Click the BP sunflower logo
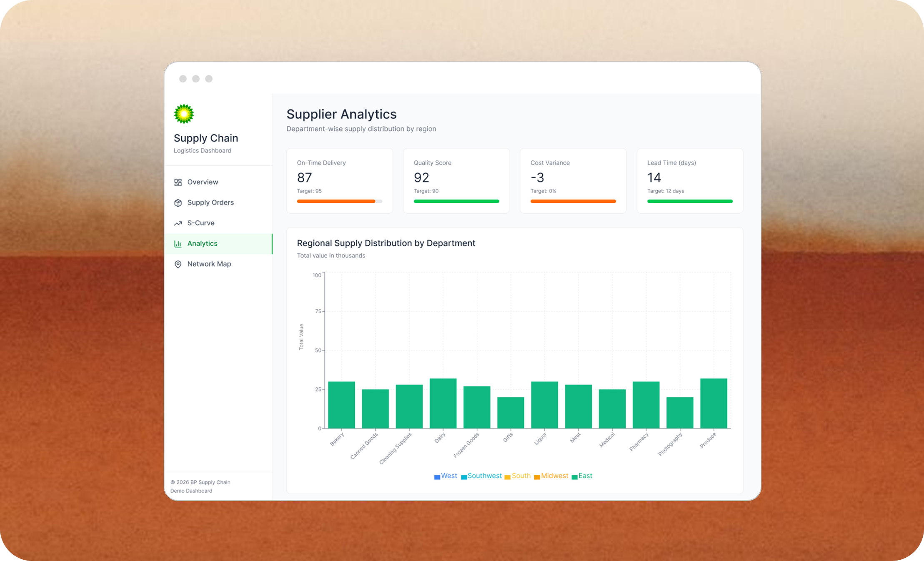The width and height of the screenshot is (924, 561). pos(184,114)
